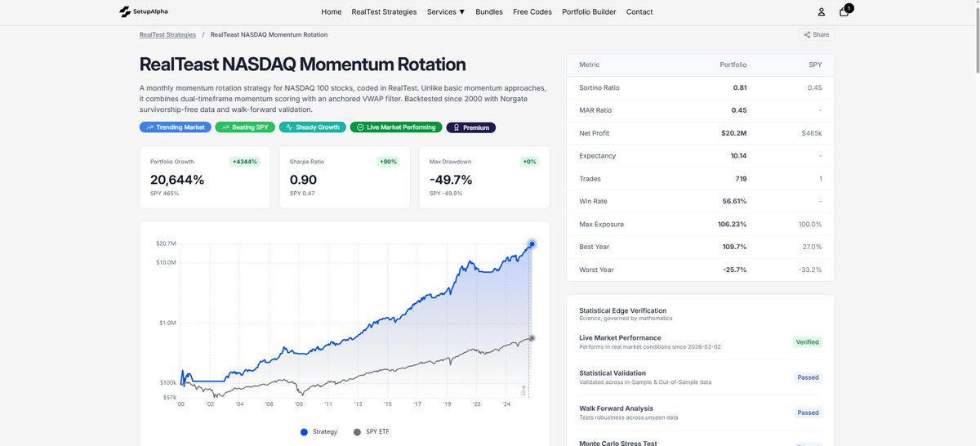The image size is (980, 446).
Task: Click the Premium badge
Action: point(471,127)
